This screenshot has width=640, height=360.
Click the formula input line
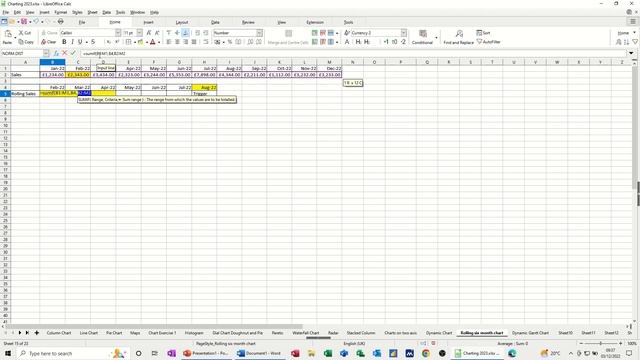(353, 53)
